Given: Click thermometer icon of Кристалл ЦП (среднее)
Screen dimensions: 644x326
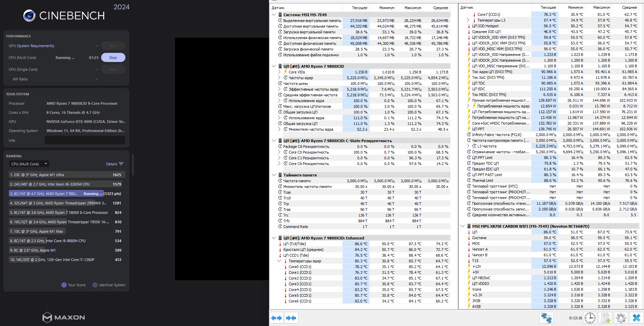Looking at the screenshot, I should pyautogui.click(x=280, y=250).
